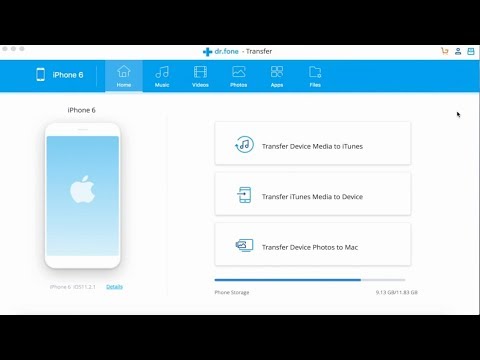The image size is (480, 360).
Task: Click the Phone Storage progress bar
Action: pos(310,280)
